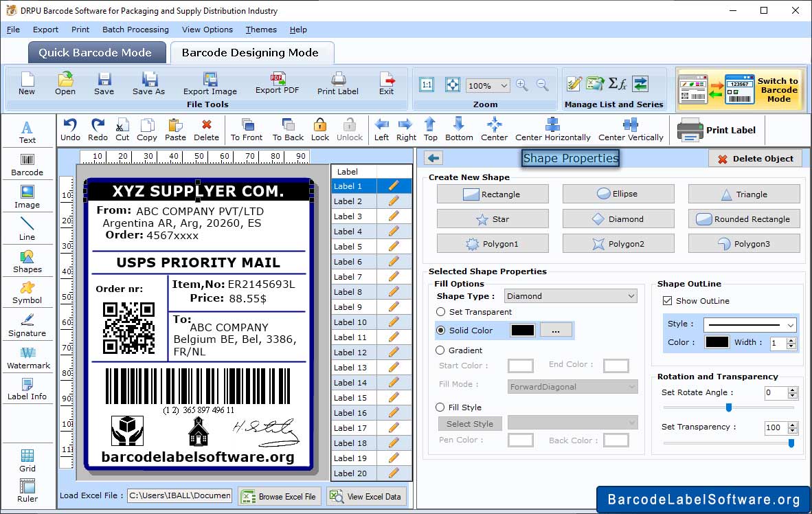Open the View Options menu
The width and height of the screenshot is (812, 514).
coord(207,30)
